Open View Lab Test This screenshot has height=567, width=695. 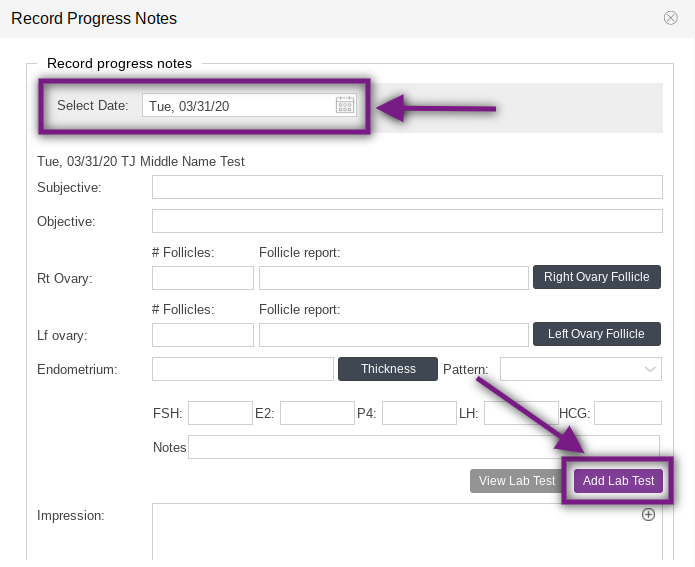coord(516,481)
